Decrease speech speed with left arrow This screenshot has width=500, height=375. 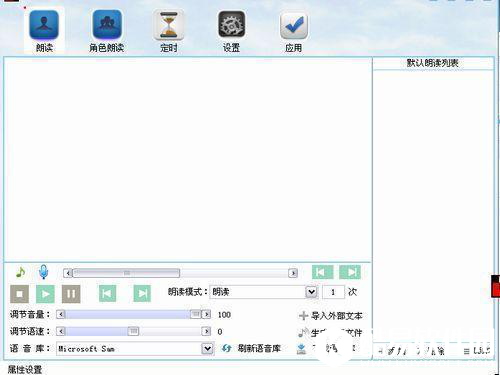[61, 331]
